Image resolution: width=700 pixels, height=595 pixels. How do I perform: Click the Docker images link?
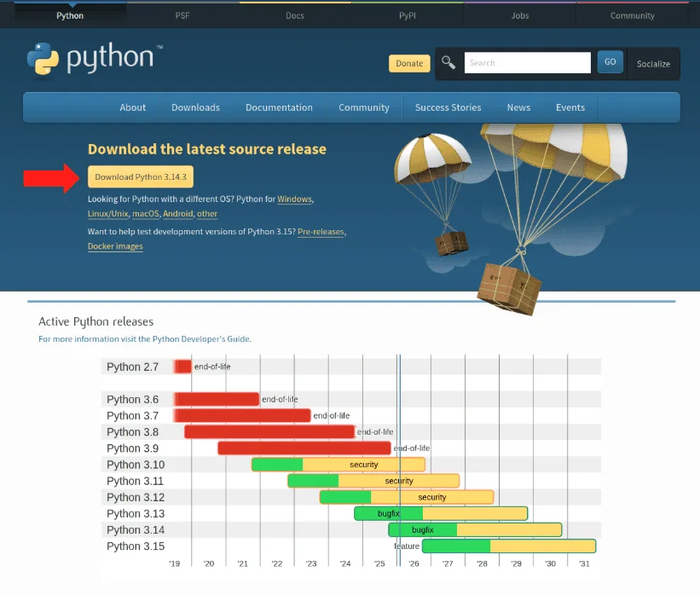click(114, 246)
